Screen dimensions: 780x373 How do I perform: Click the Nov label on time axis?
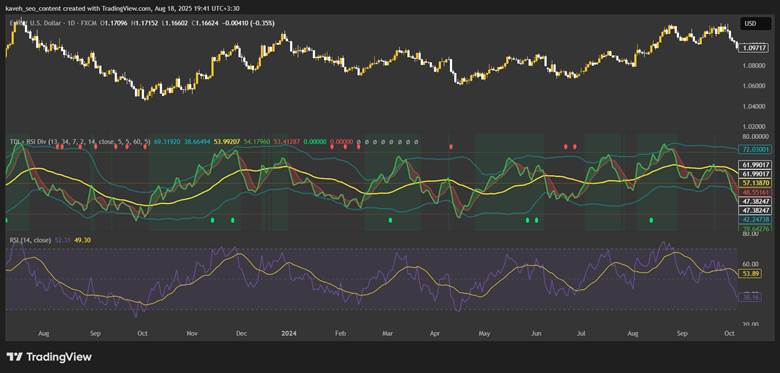pos(192,334)
